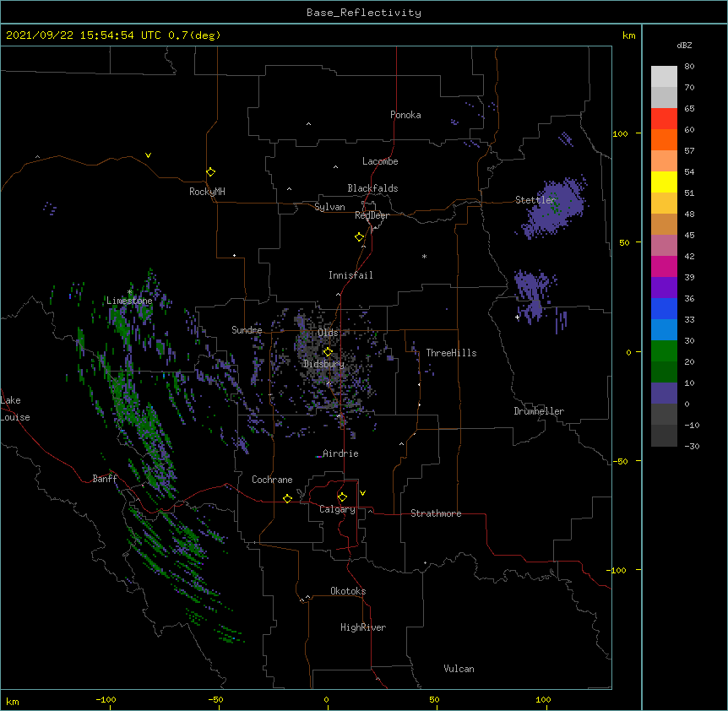728x711 pixels.
Task: Click the Vulcan town label
Action: [459, 669]
